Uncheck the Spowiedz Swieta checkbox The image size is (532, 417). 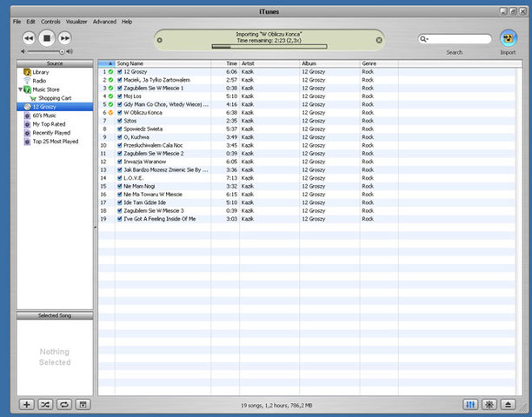119,129
